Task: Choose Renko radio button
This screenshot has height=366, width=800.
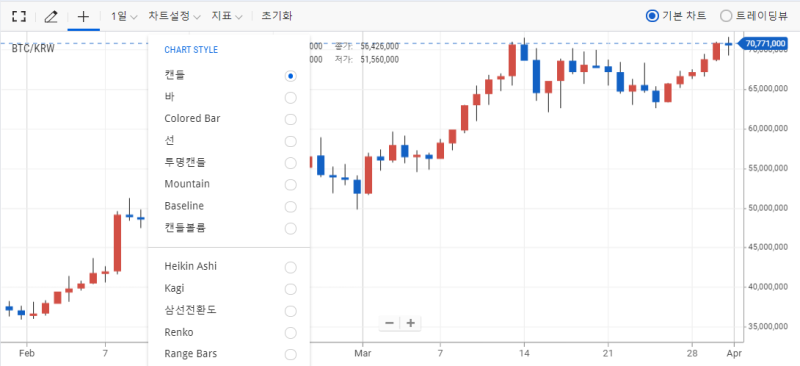Action: [290, 333]
